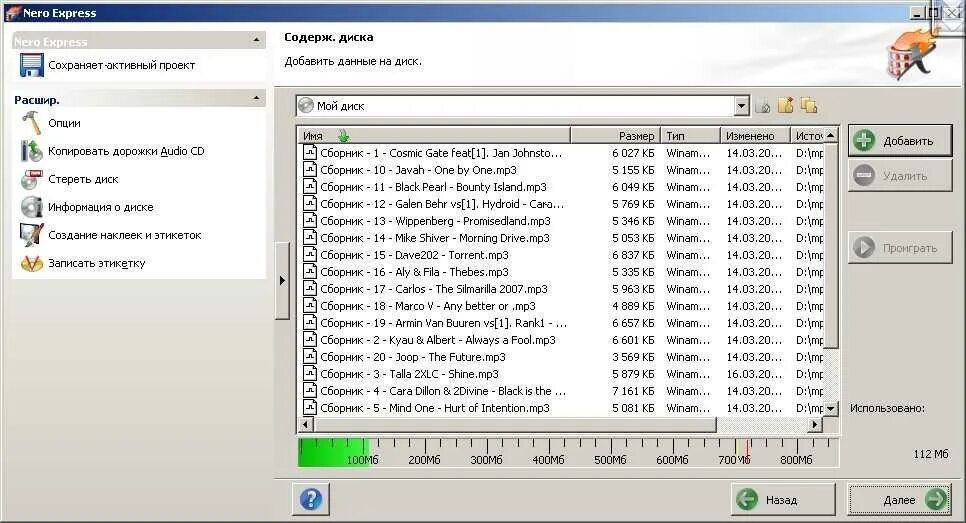
Task: Click the file icon for Talla 2XLC - Shine.mp3
Action: click(309, 373)
